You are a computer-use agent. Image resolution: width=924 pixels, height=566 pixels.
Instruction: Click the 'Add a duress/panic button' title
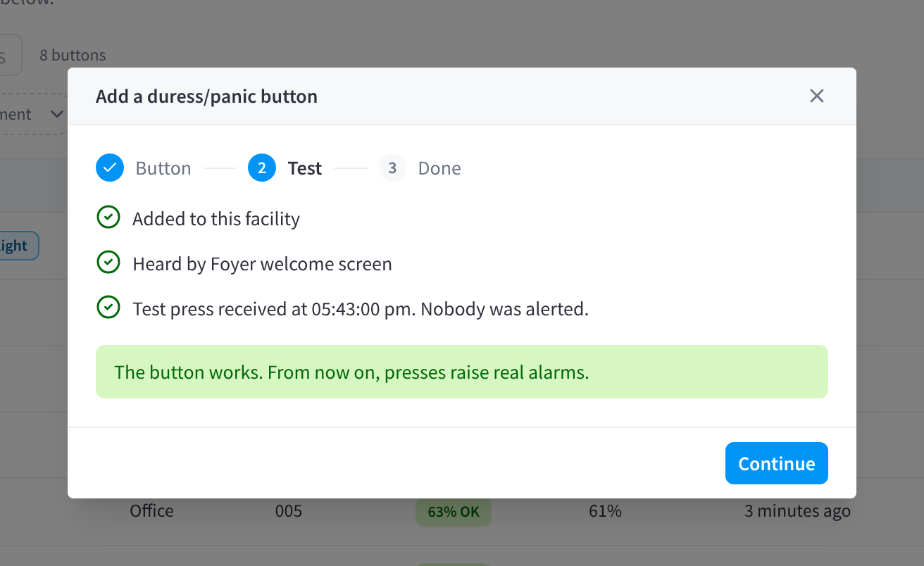click(206, 96)
